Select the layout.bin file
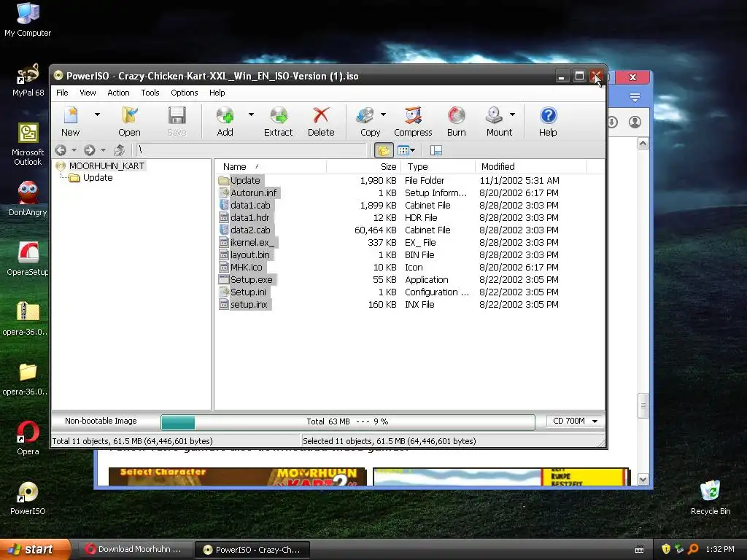This screenshot has height=560, width=747. 249,254
